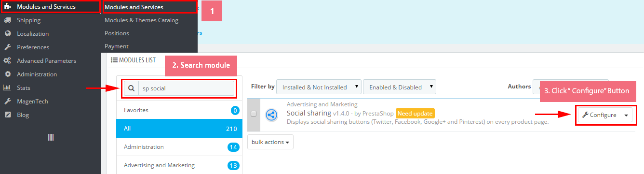This screenshot has width=644, height=174.
Task: Open the Enabled & Disabled filter
Action: coord(400,87)
